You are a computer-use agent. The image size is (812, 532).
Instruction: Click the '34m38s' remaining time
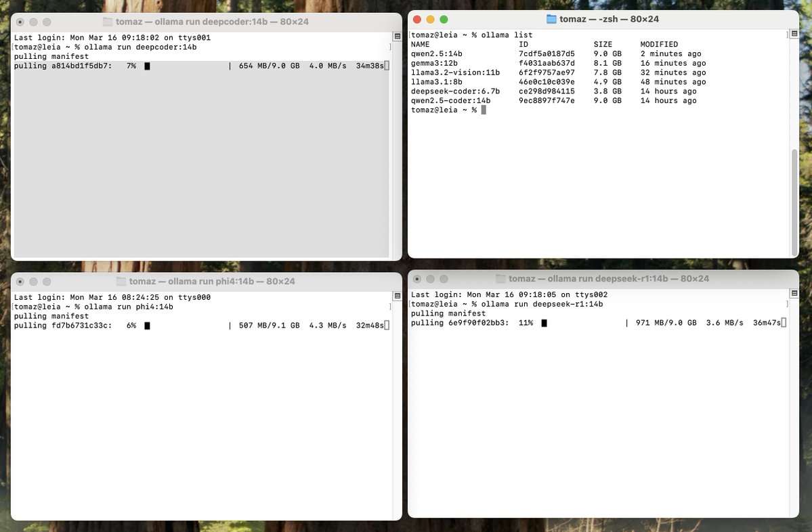coord(370,66)
